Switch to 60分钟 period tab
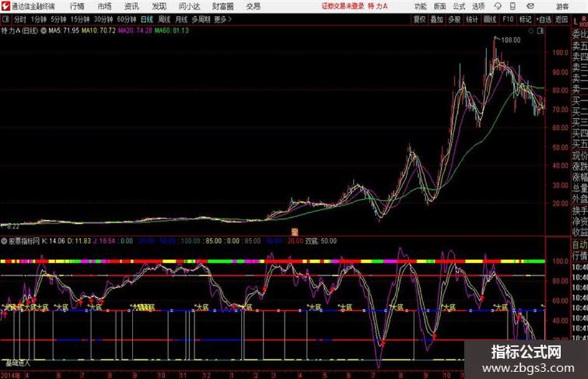 click(x=127, y=19)
